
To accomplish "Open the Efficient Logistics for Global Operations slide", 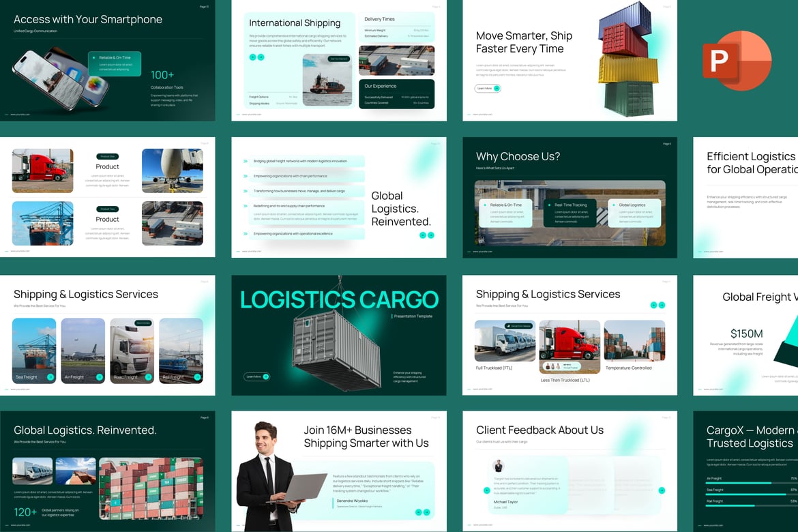I will (x=745, y=198).
